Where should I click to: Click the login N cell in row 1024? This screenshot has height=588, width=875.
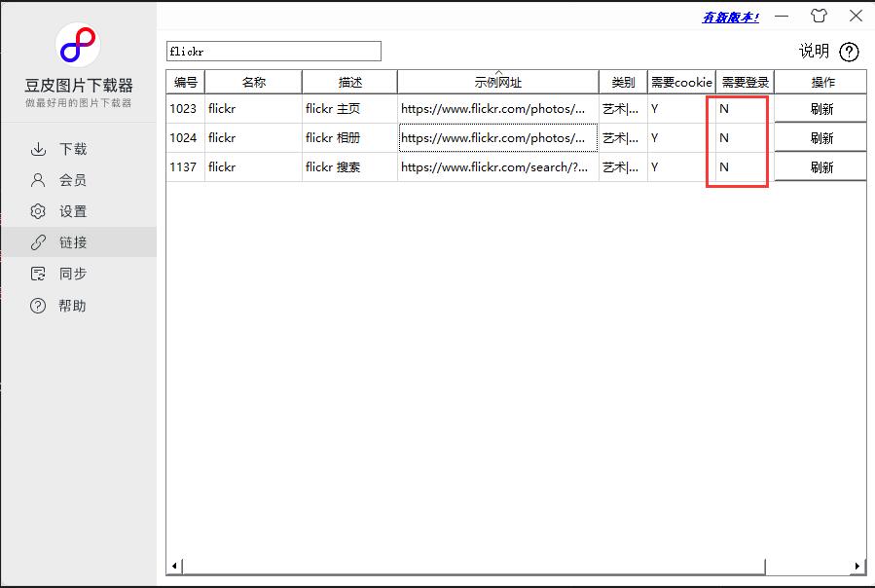(745, 138)
